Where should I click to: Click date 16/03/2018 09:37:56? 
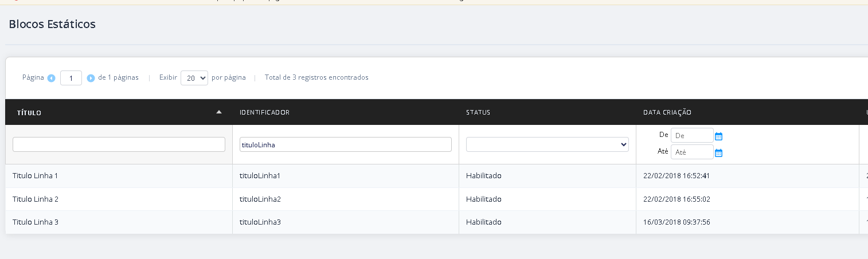tap(677, 222)
